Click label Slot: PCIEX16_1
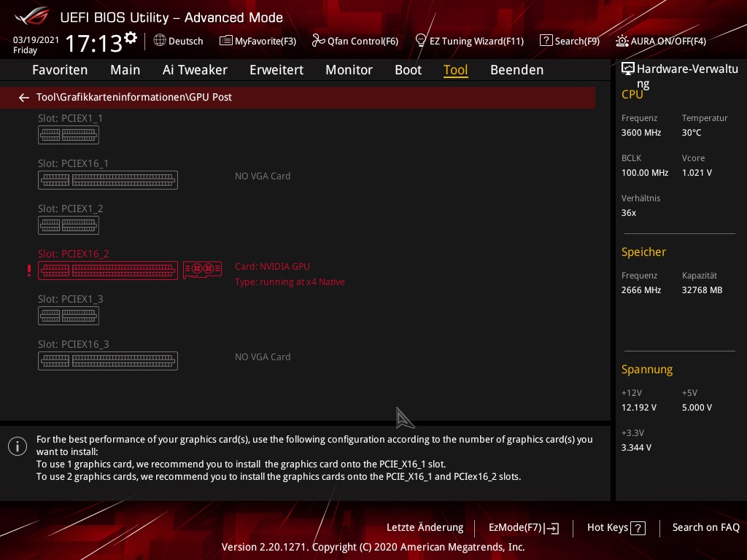 tap(73, 163)
